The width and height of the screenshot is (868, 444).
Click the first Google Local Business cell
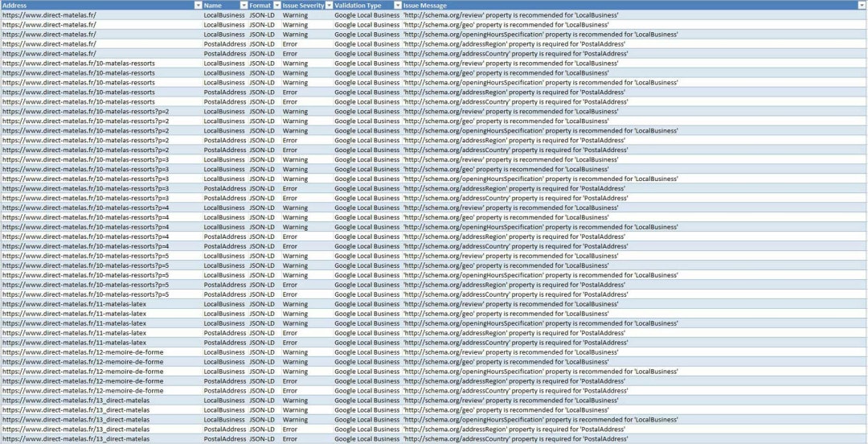click(366, 15)
